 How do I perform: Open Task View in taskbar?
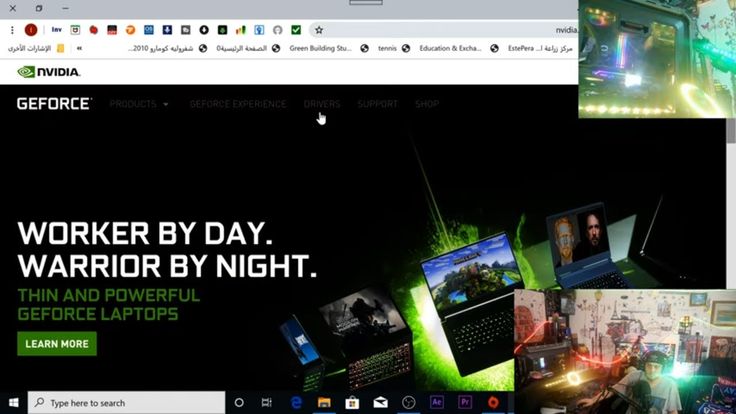(x=267, y=403)
